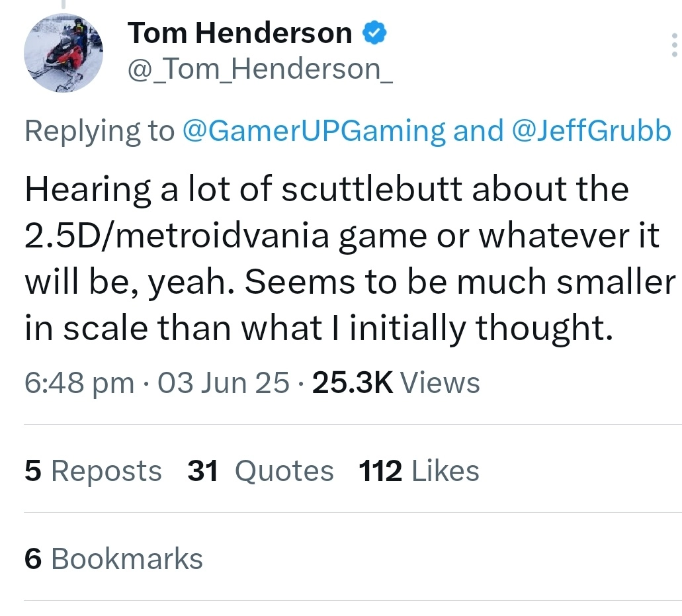Image resolution: width=682 pixels, height=616 pixels.
Task: Open the @_Tom_Henderson_ handle
Action: pos(259,67)
